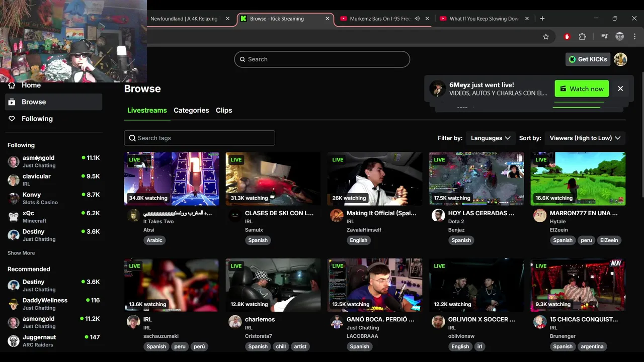This screenshot has width=644, height=362.
Task: Open the CLASES DE SKI stream thumbnail
Action: [x=273, y=179]
